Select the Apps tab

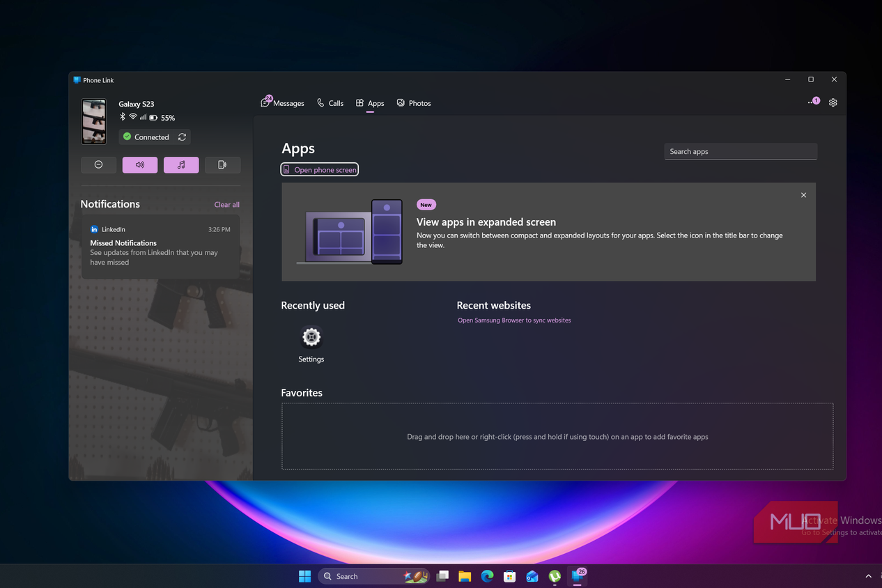(370, 103)
